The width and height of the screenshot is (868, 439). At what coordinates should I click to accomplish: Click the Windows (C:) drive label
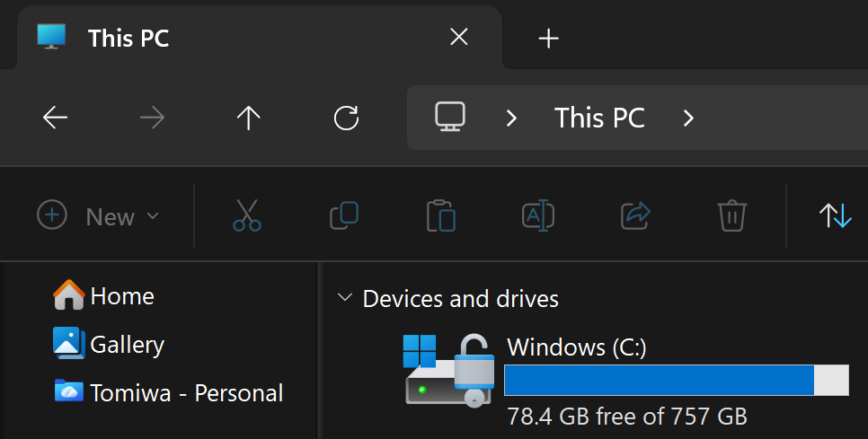tap(577, 347)
